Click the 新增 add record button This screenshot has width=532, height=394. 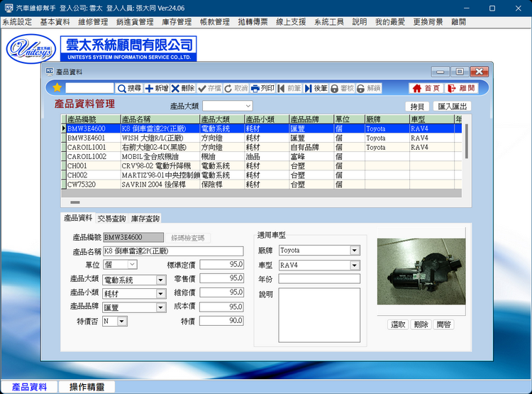click(x=157, y=88)
